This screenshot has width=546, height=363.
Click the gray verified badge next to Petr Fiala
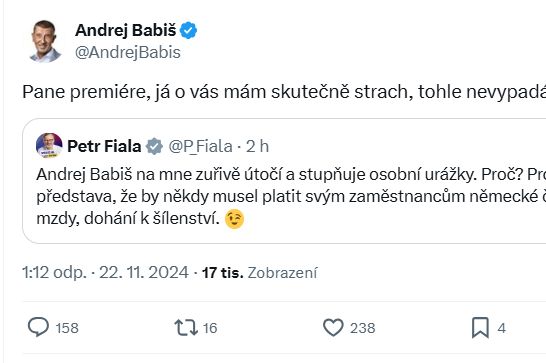pyautogui.click(x=154, y=146)
